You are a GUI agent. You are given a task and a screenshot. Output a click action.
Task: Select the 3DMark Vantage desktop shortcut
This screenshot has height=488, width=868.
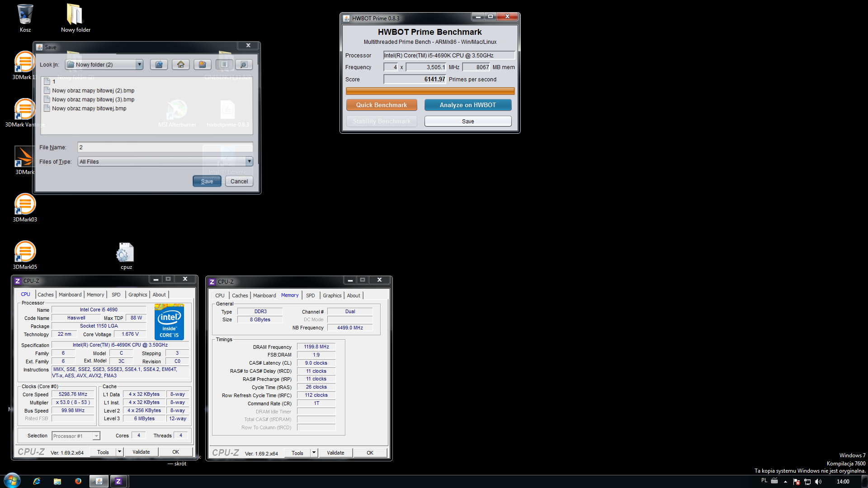(25, 113)
